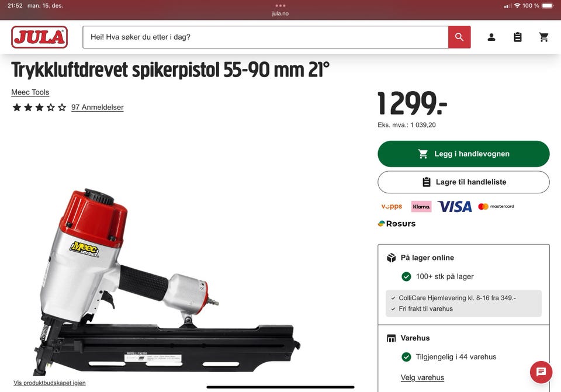Open the red chat bubble icon
Viewport: 561px width, 392px height.
(541, 372)
